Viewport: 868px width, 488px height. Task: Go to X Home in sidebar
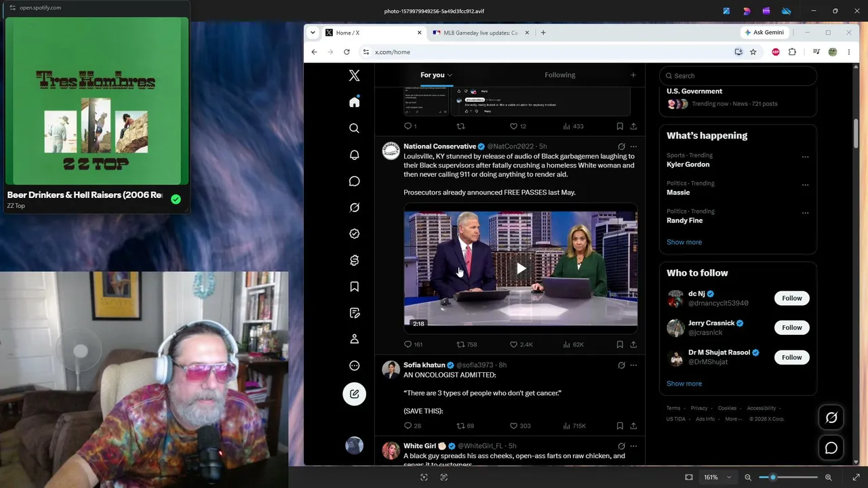tap(354, 102)
